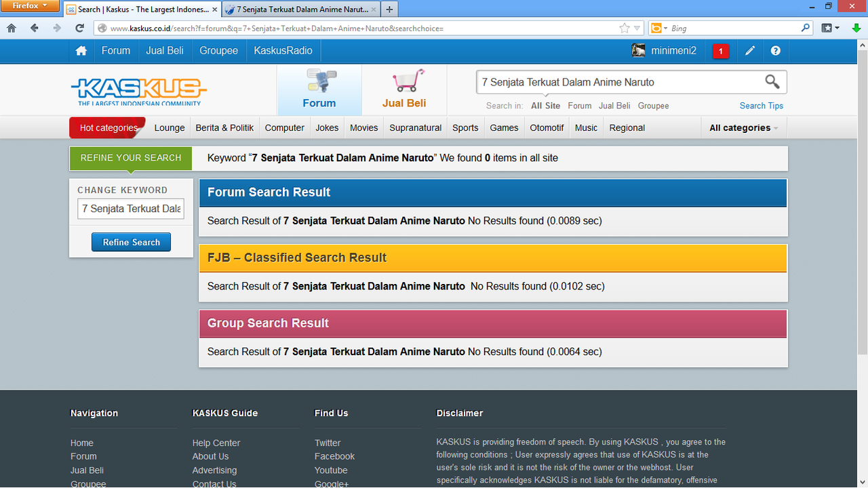The height and width of the screenshot is (488, 868).
Task: Reload the page with the refresh icon
Action: [80, 28]
